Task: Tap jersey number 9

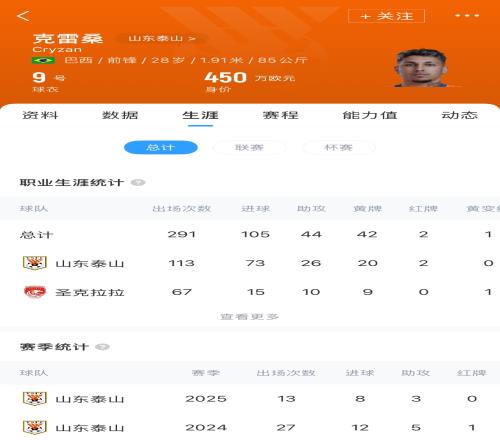Action: pyautogui.click(x=39, y=77)
